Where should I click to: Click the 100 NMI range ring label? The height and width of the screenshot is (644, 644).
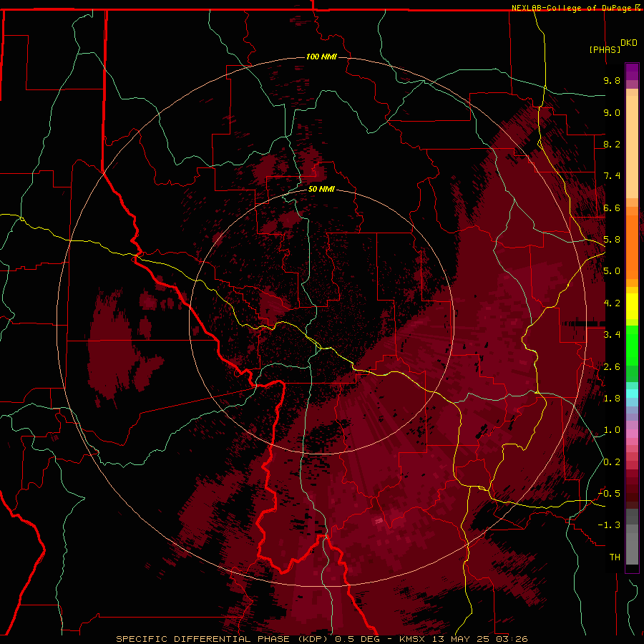pos(321,57)
